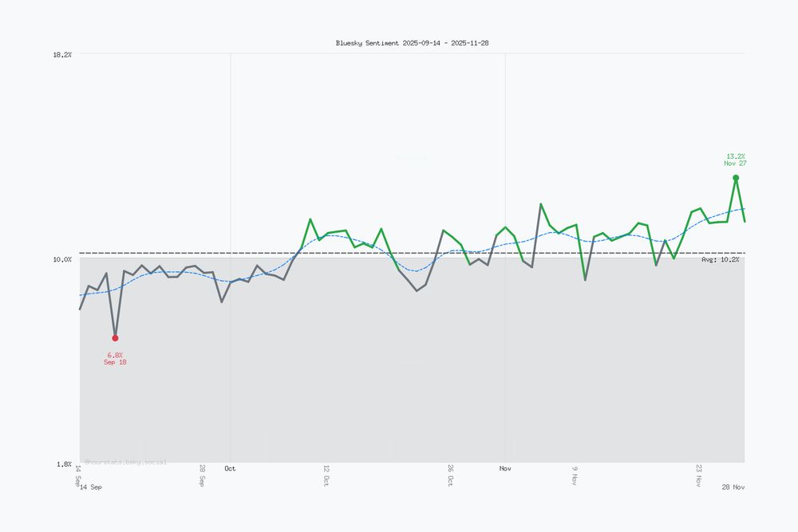Click the "13.2% Nov 27" annotation label
Image resolution: width=798 pixels, height=532 pixels.
735,158
